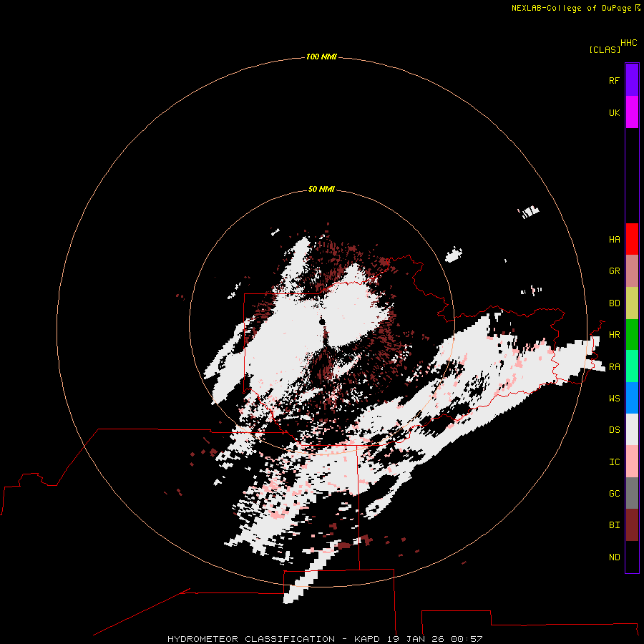
Task: Click the HA red legend swatch
Action: (x=632, y=239)
